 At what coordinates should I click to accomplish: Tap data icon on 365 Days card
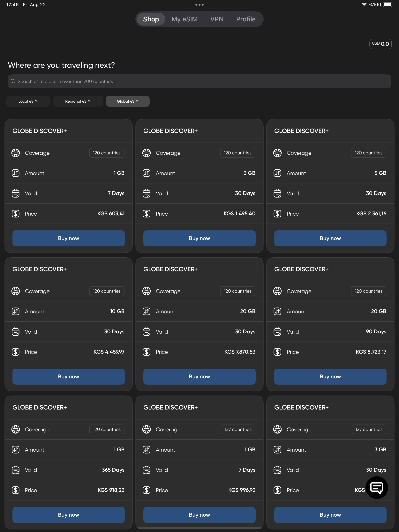click(16, 449)
